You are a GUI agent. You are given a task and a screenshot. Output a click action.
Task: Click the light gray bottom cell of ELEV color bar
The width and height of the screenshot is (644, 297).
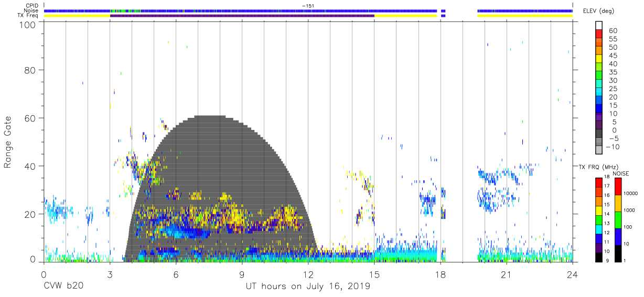coord(599,150)
